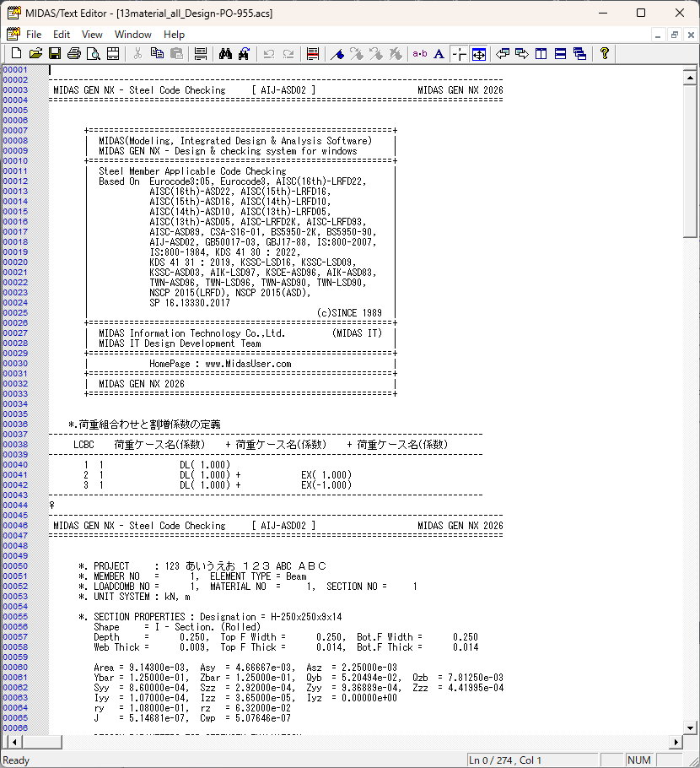The width and height of the screenshot is (700, 768).
Task: Copy selection using Copy icon
Action: pos(157,53)
